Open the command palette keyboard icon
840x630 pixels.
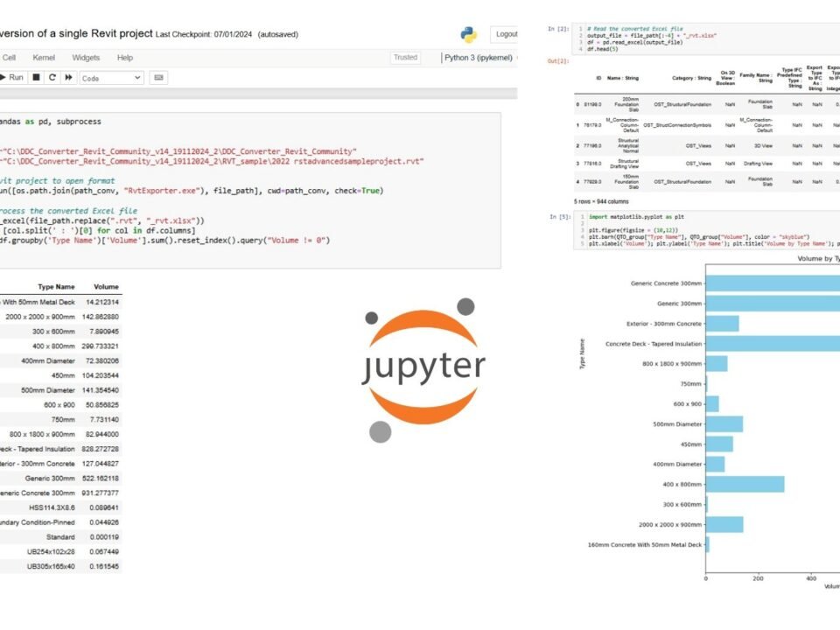(158, 78)
